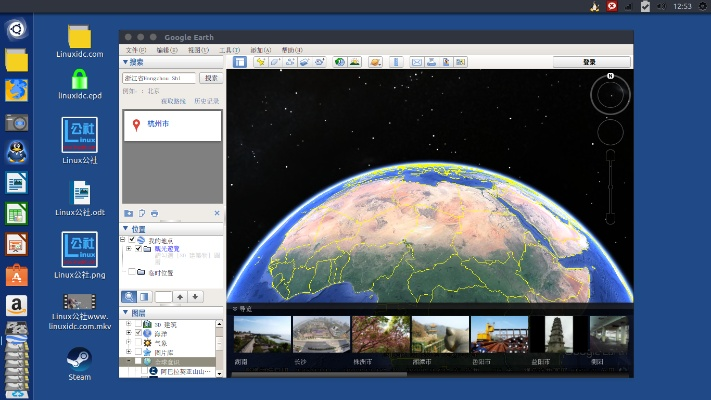The height and width of the screenshot is (400, 711).
Task: Check the 临时位置 checkbox
Action: pyautogui.click(x=131, y=272)
